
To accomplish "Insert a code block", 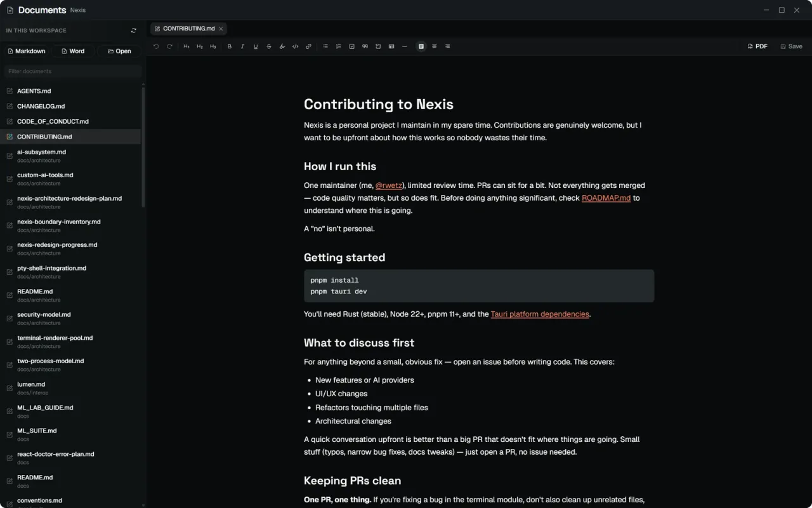I will pyautogui.click(x=378, y=46).
